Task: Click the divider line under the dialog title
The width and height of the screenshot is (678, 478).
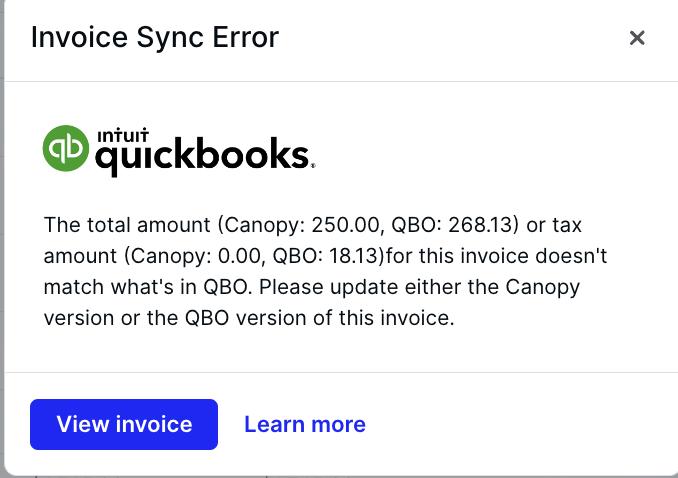Action: pos(341,81)
